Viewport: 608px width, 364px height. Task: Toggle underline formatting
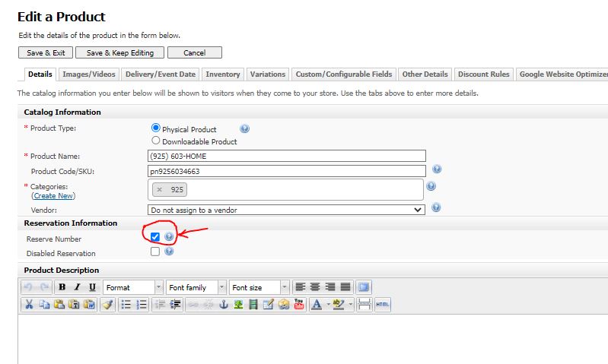pyautogui.click(x=92, y=287)
